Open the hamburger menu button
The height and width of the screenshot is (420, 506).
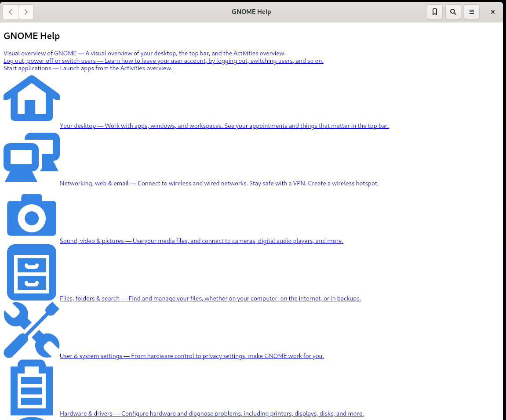[x=471, y=12]
